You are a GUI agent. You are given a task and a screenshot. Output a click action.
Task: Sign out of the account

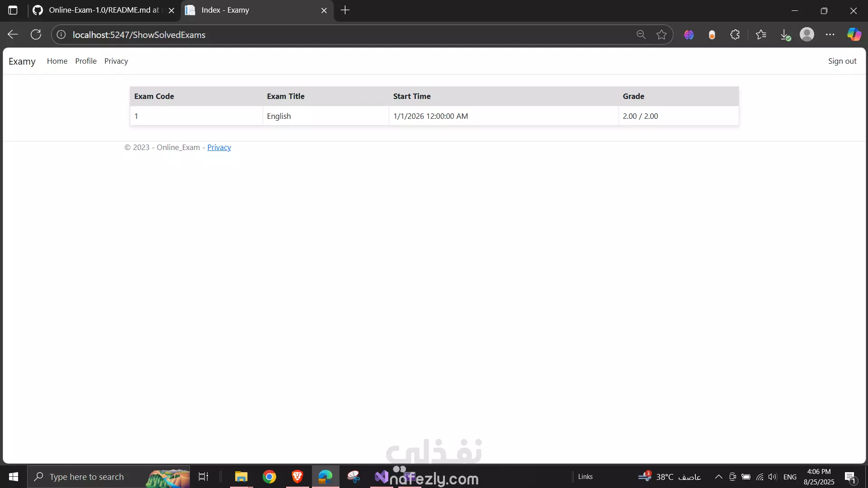842,61
